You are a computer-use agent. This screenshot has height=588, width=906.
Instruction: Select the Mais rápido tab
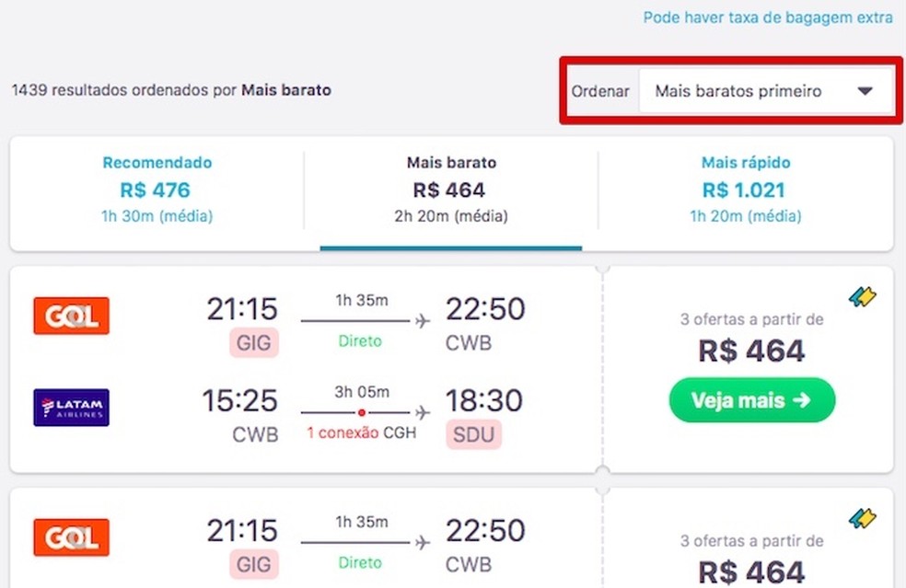pyautogui.click(x=746, y=189)
